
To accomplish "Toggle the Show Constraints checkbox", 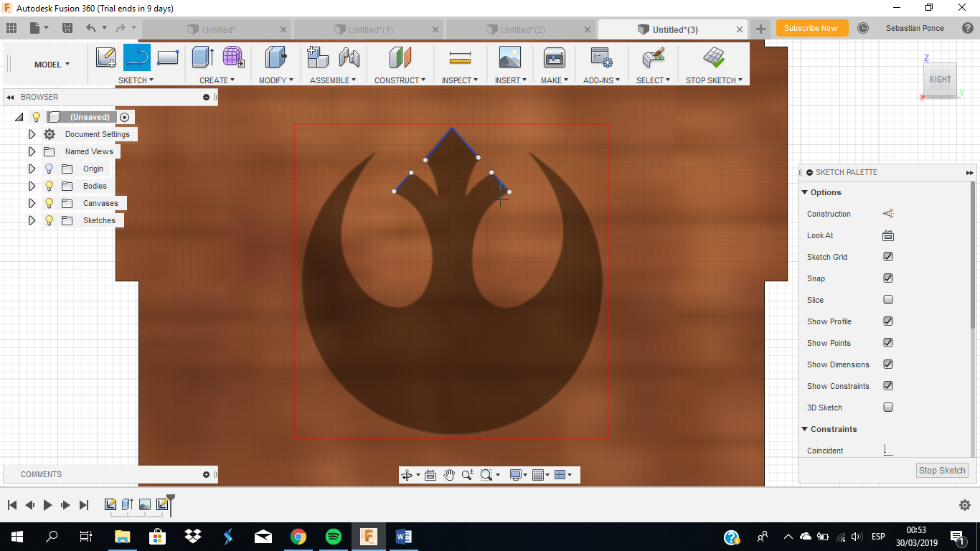I will [888, 386].
